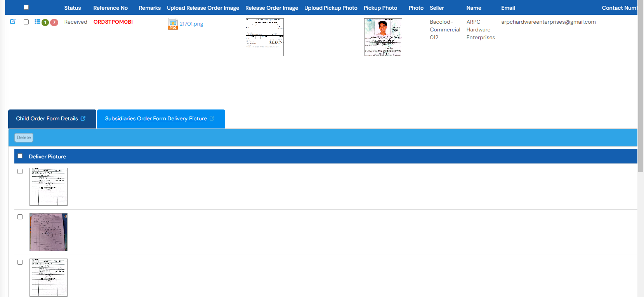Click the PNG file icon
The height and width of the screenshot is (297, 644).
coord(173,24)
